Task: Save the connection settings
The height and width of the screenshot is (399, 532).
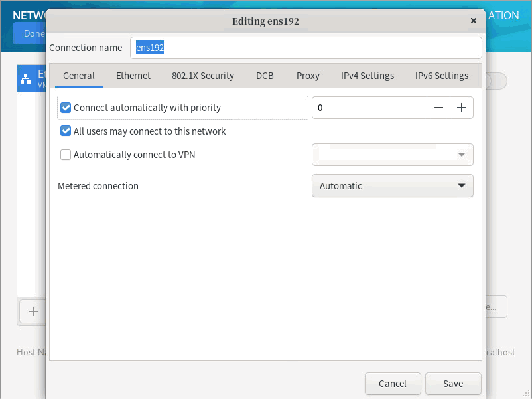Action: pos(453,384)
